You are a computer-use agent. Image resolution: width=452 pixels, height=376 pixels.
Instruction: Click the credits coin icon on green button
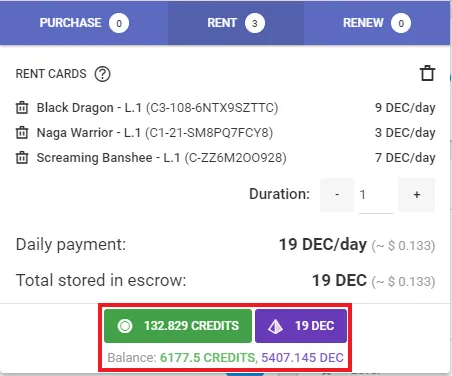pyautogui.click(x=125, y=326)
